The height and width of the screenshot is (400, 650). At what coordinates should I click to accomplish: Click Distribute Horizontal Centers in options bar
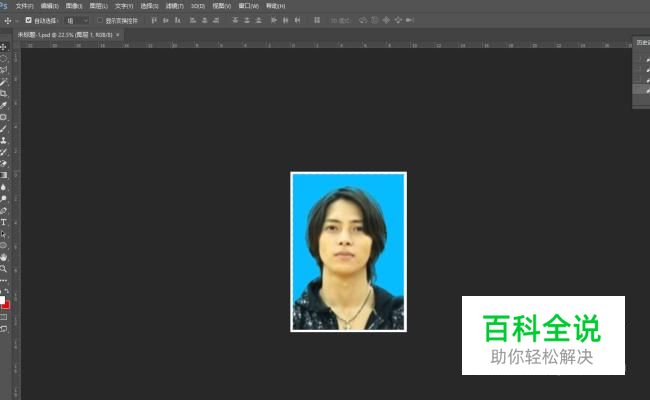285,20
